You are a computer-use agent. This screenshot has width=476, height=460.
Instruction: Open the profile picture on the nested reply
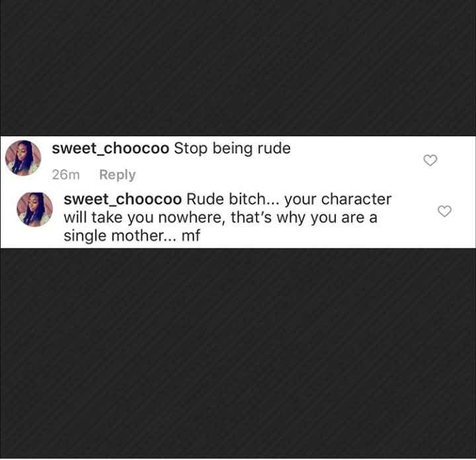[34, 209]
